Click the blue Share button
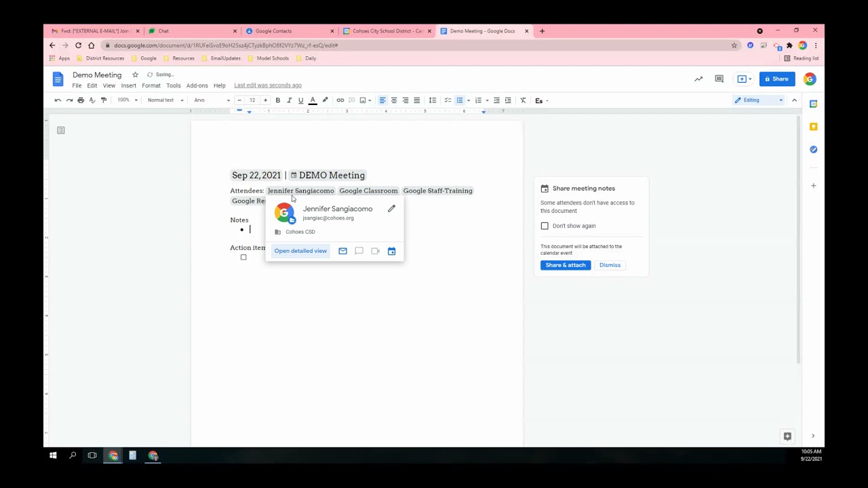 coord(777,79)
